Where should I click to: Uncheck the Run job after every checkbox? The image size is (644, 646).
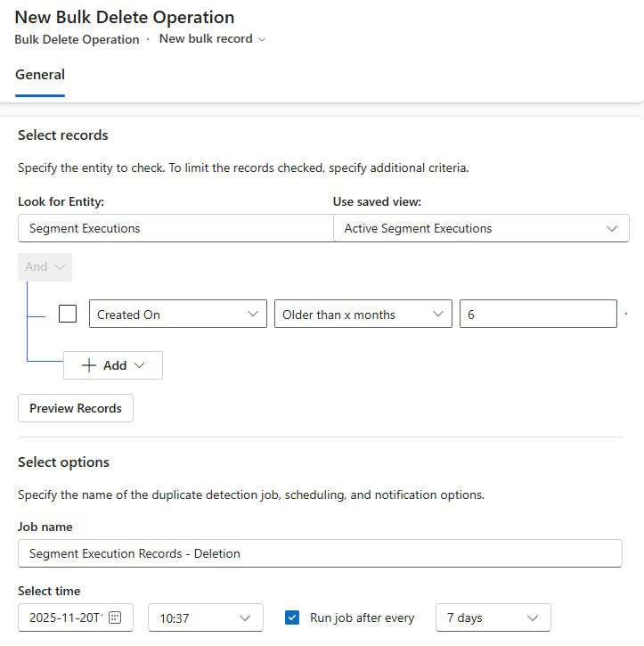(292, 617)
